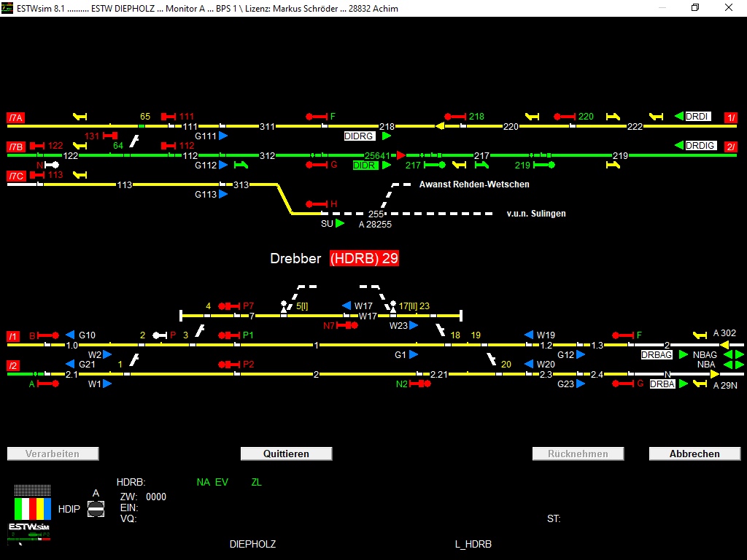Click the green arrow beside DIDRG label
This screenshot has width=747, height=560.
point(386,136)
